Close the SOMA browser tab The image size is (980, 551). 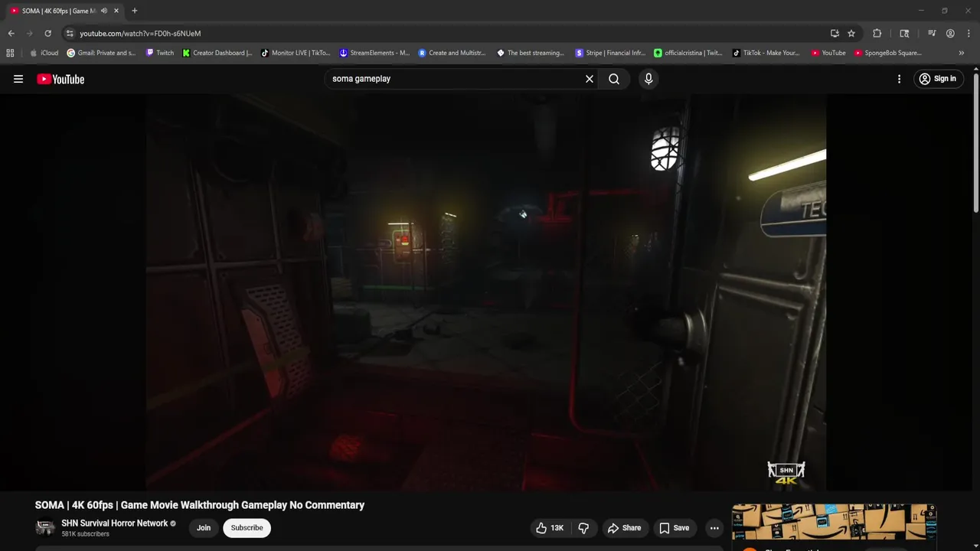[116, 11]
